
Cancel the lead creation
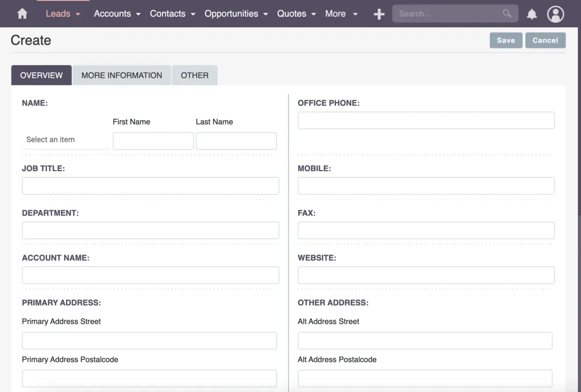coord(545,40)
